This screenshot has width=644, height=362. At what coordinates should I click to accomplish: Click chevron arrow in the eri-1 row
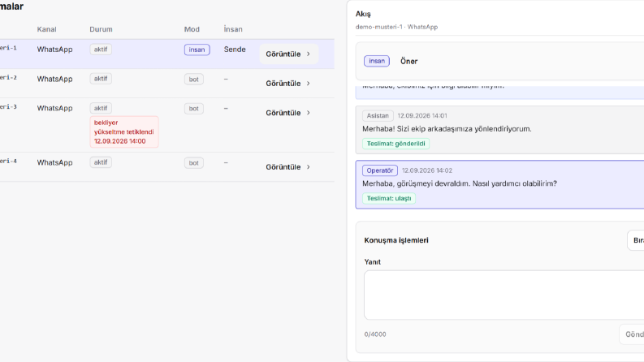pyautogui.click(x=309, y=54)
